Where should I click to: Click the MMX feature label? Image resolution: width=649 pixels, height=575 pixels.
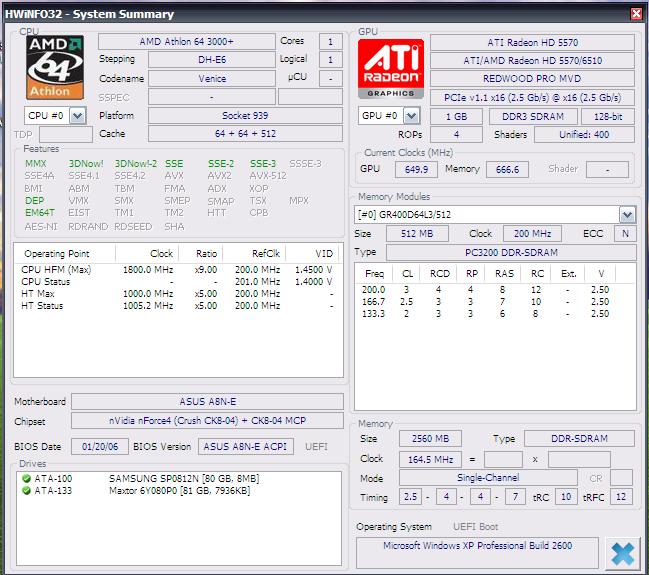tap(36, 164)
